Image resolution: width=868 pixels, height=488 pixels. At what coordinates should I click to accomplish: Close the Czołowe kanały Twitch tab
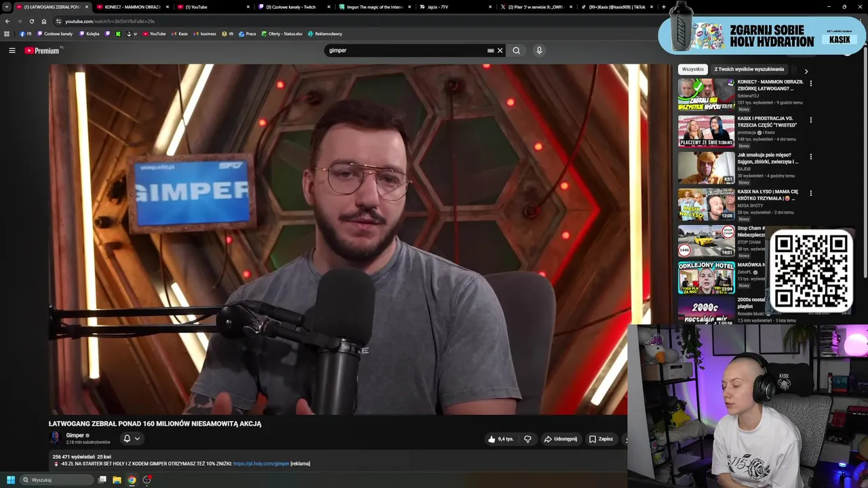coord(329,7)
